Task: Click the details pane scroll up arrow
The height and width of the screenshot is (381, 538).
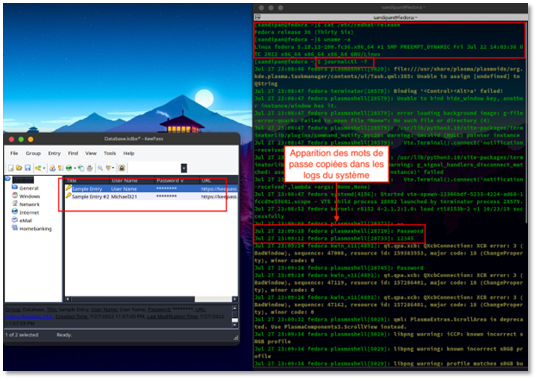Action: point(235,308)
